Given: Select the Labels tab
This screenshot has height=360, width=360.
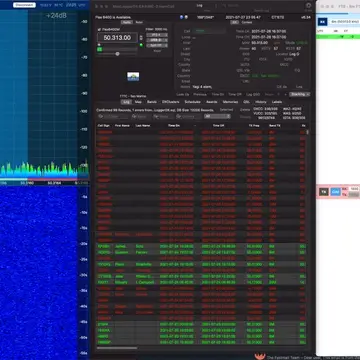Looking at the screenshot, I should coord(277,102).
